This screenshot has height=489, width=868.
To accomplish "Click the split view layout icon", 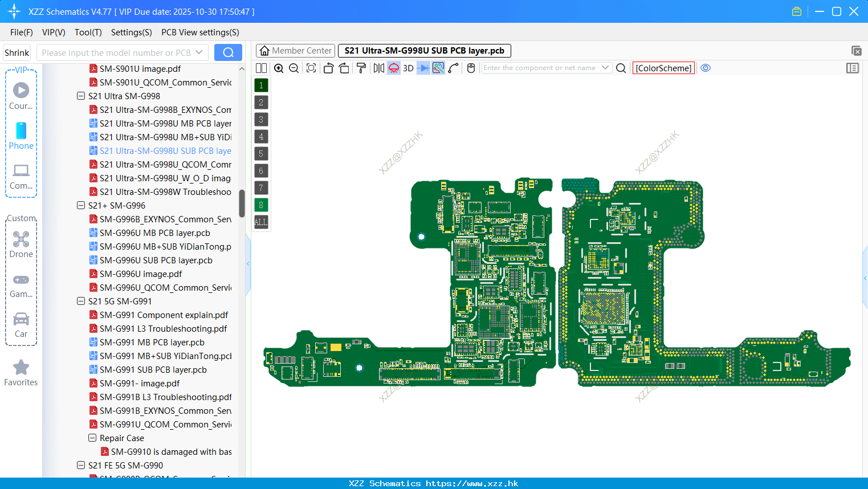I will (261, 68).
